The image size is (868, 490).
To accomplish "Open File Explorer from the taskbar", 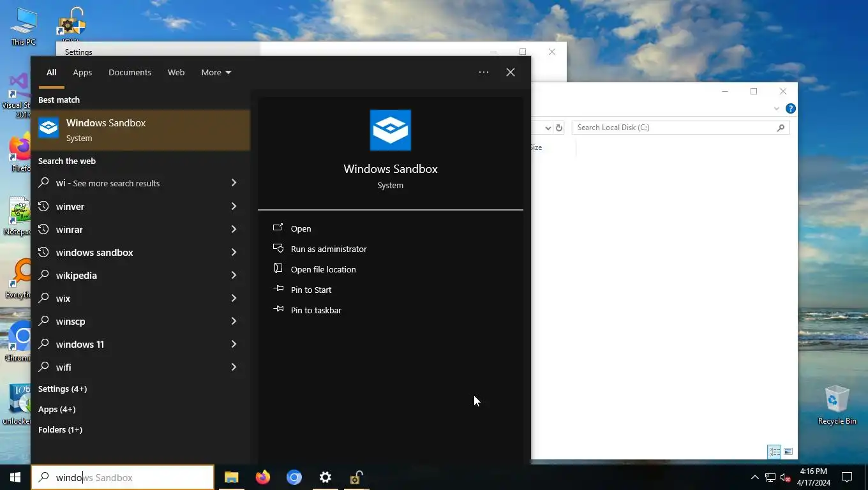I will 231,477.
